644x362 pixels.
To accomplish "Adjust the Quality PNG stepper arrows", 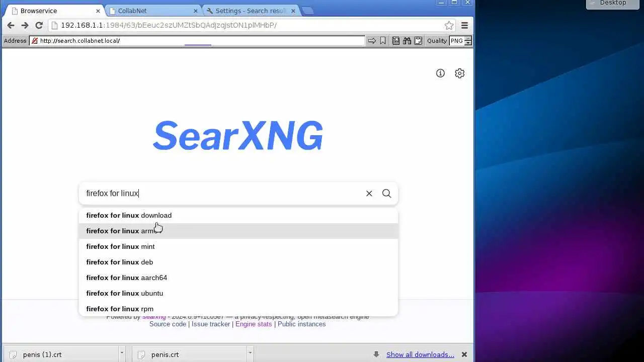I will pos(468,41).
